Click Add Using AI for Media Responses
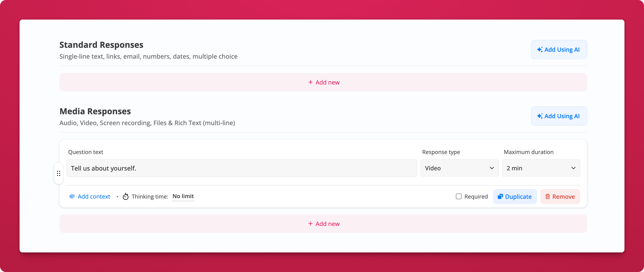The image size is (644, 272). click(559, 116)
